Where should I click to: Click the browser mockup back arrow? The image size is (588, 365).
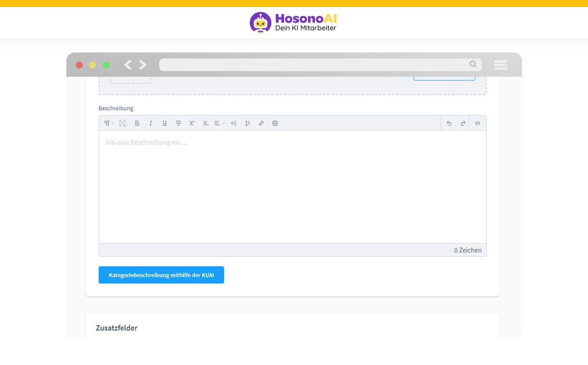pyautogui.click(x=127, y=65)
